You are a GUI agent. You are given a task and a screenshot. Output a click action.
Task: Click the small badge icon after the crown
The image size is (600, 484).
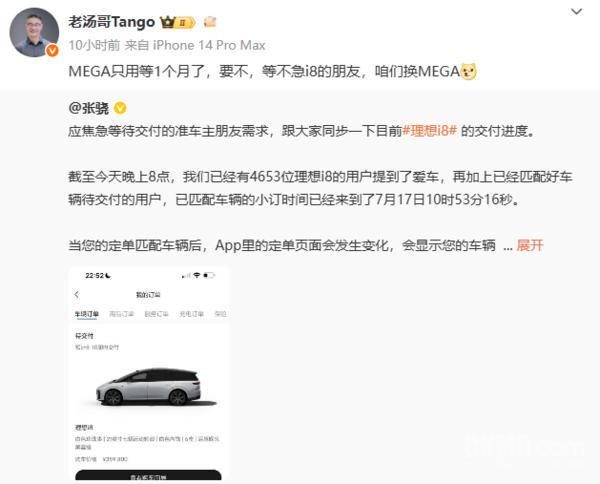(x=210, y=22)
